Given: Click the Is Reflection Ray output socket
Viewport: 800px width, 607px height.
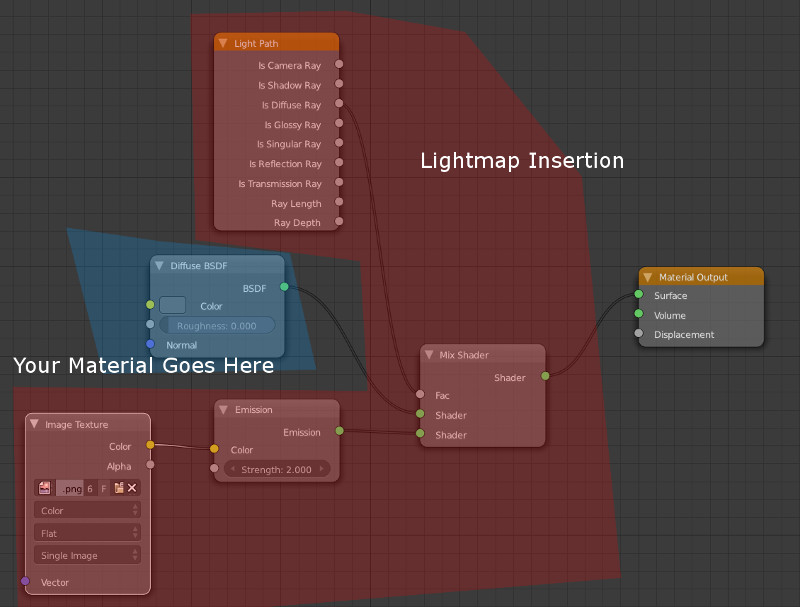Looking at the screenshot, I should tap(339, 163).
